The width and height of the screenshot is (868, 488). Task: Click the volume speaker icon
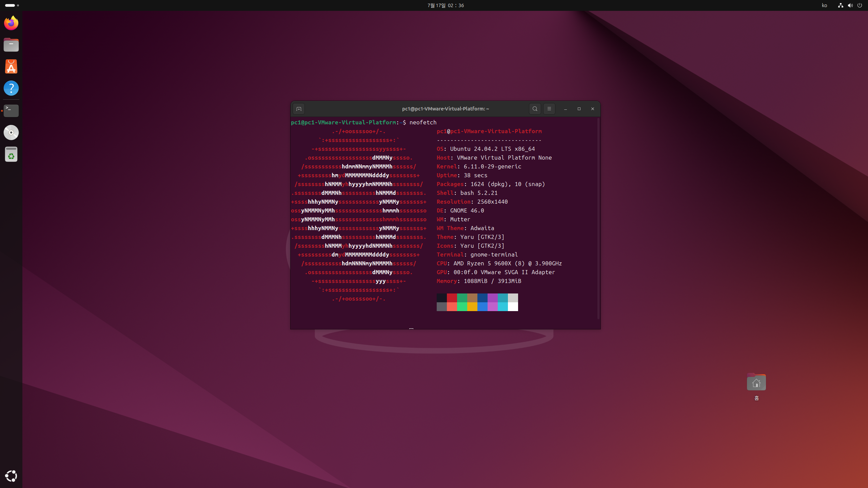coord(850,5)
